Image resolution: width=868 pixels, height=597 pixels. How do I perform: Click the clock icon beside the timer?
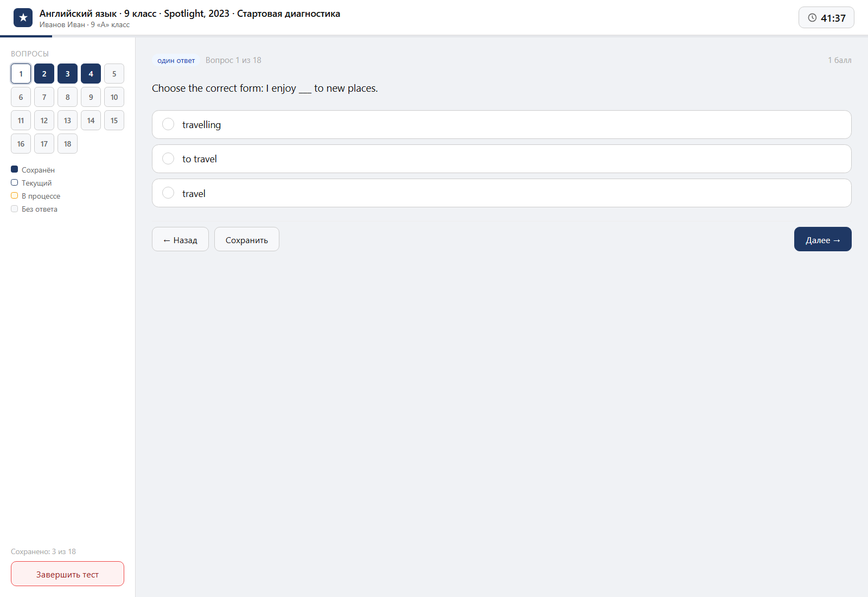[812, 18]
